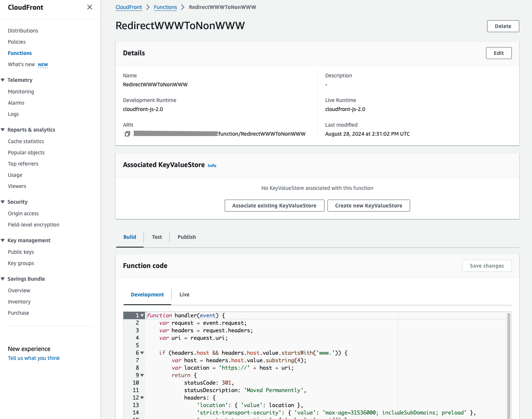This screenshot has width=532, height=419.
Task: Open Savings Bundle Overview
Action: pos(19,290)
